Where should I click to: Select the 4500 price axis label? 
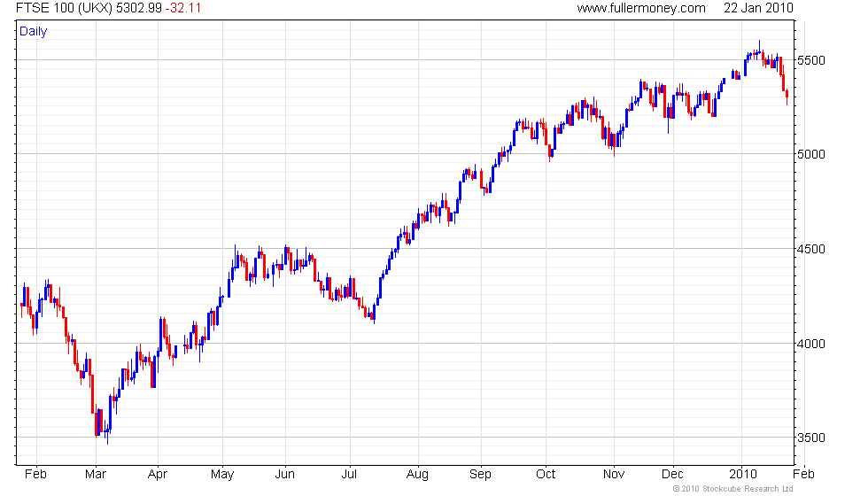tap(811, 249)
